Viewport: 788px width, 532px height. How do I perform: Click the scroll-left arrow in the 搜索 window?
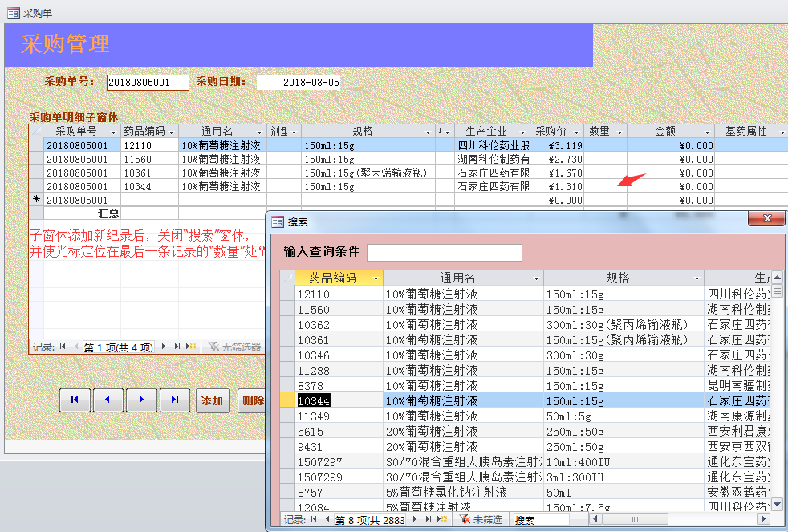tap(595, 519)
